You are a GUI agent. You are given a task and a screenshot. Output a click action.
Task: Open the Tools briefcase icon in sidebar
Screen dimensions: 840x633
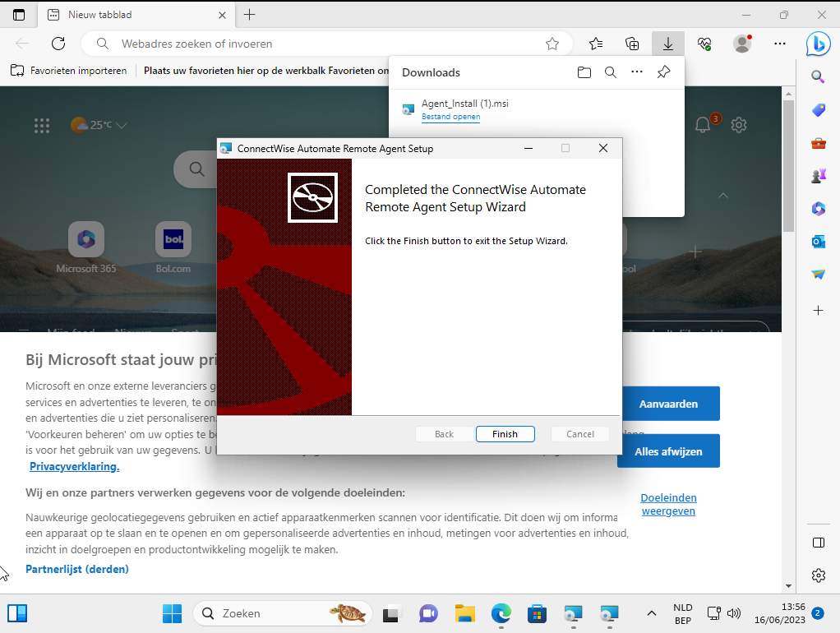pyautogui.click(x=818, y=143)
